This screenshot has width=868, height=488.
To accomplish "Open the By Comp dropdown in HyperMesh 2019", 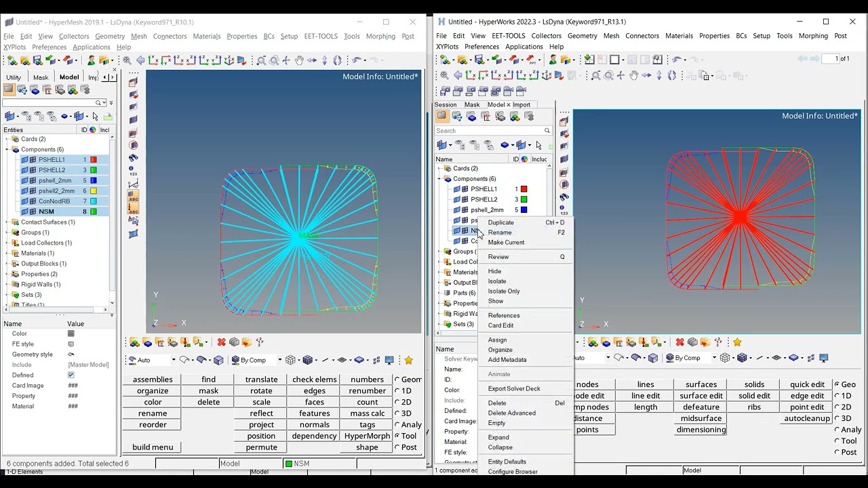I will tap(280, 360).
